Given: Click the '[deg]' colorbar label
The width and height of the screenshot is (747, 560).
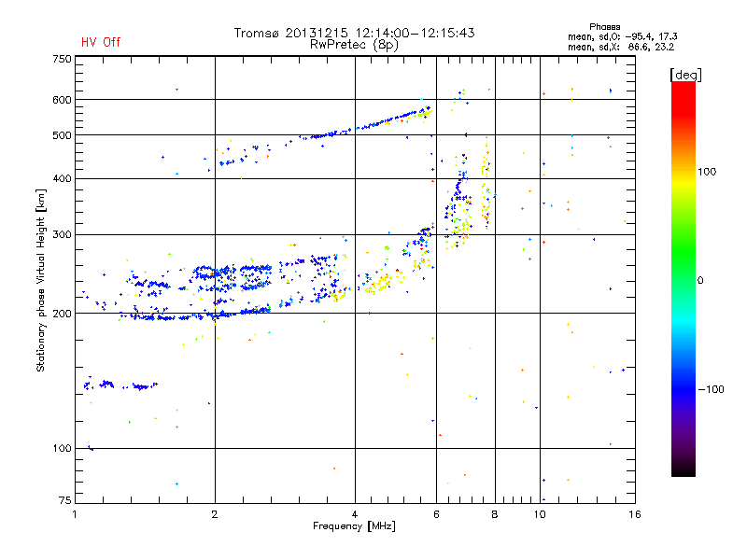Looking at the screenshot, I should (x=685, y=75).
